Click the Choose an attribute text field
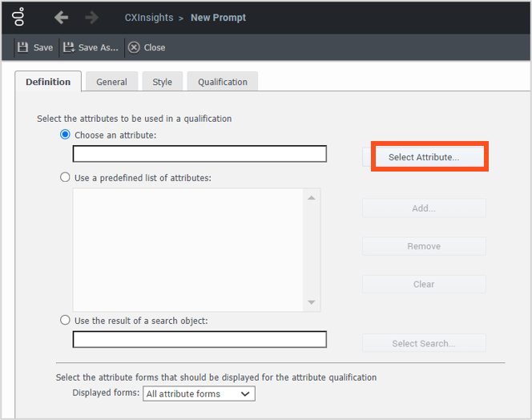532x420 pixels. [199, 154]
